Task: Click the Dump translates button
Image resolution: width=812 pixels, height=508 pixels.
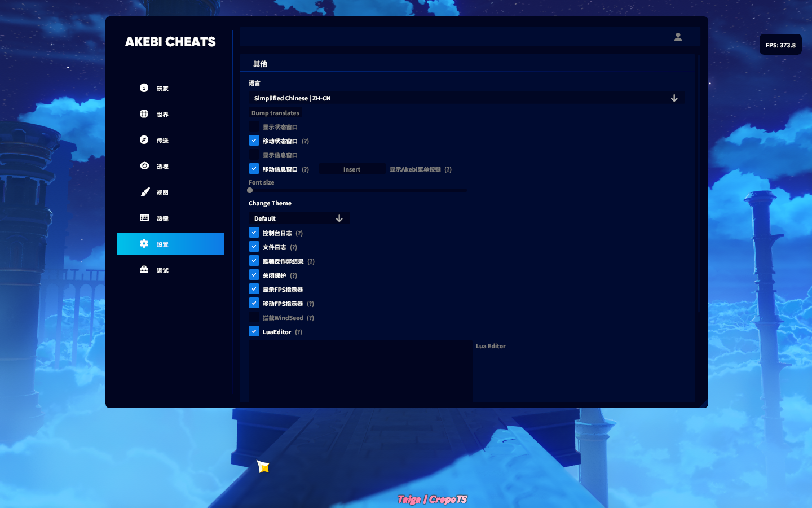Action: point(275,113)
